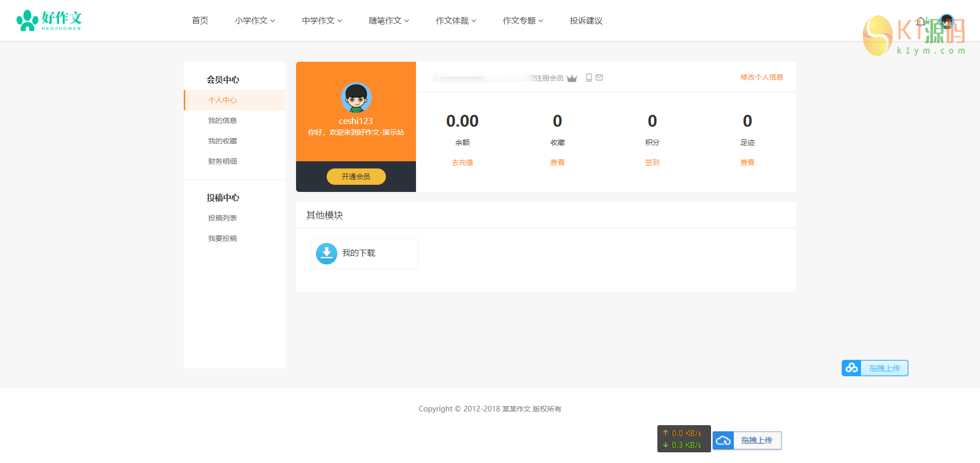Click the mobile phone binding icon
980x463 pixels.
coord(589,78)
